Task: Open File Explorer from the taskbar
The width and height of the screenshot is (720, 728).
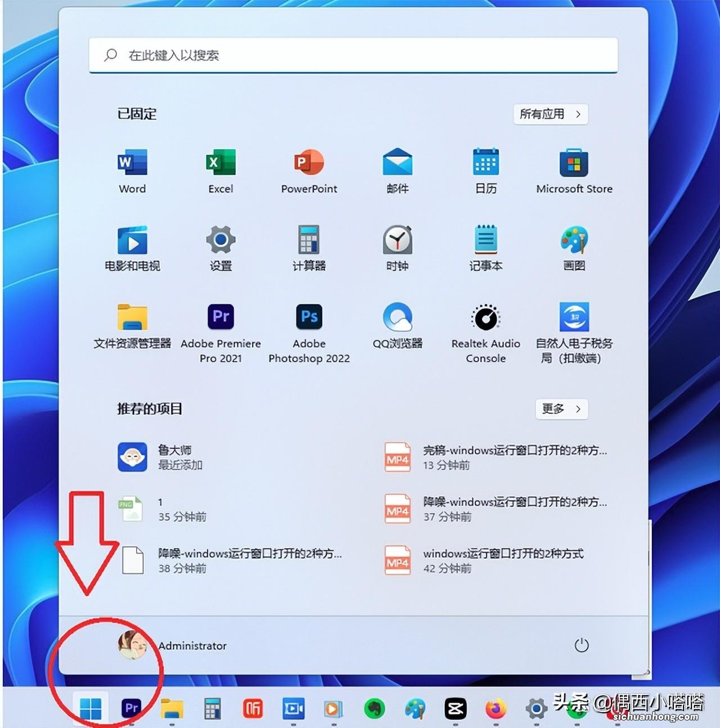Action: [x=172, y=708]
